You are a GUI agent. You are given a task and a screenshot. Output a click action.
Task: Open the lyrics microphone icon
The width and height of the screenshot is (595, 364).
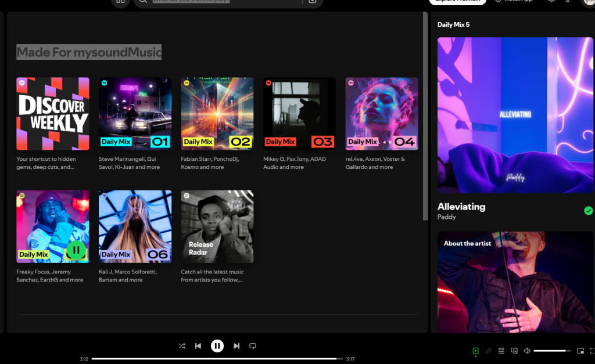tap(488, 351)
